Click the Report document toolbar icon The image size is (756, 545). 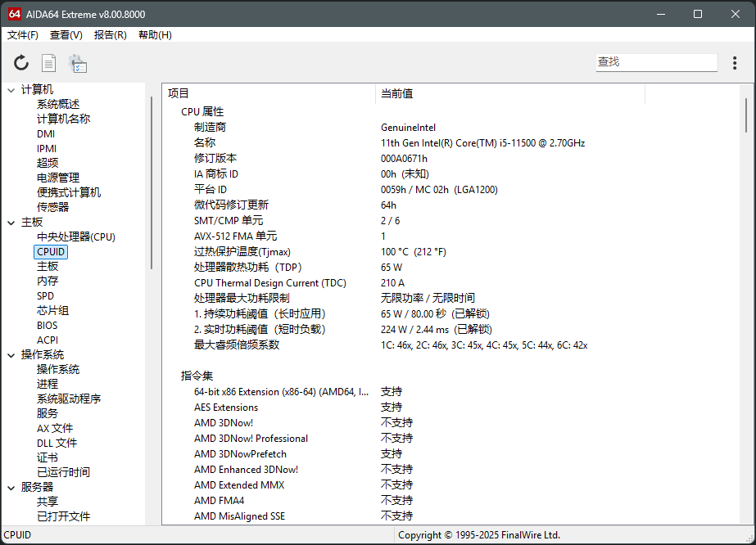coord(49,63)
